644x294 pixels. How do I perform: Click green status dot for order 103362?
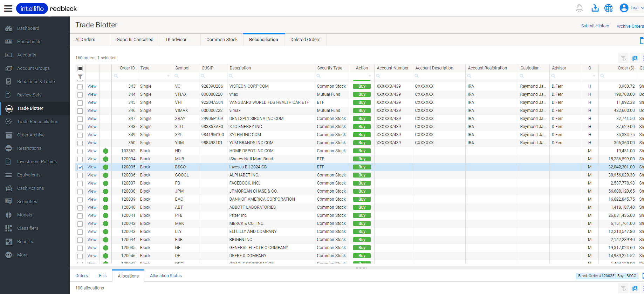[105, 151]
